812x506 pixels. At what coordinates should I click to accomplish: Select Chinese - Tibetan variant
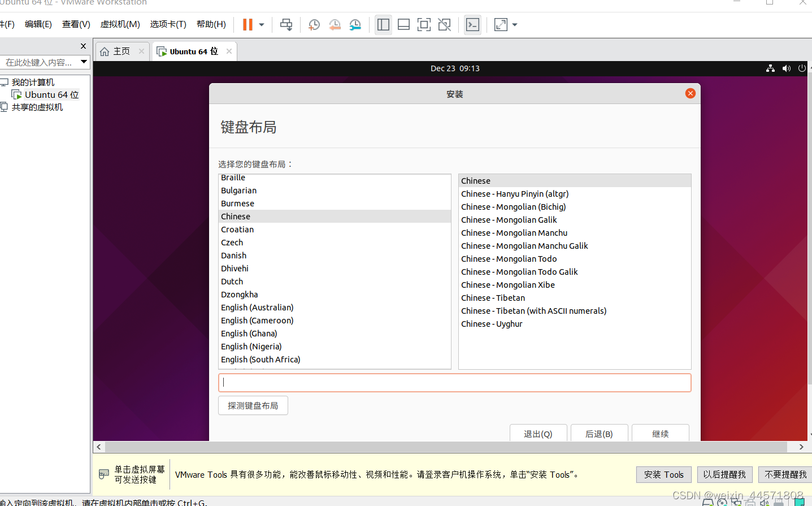point(575,298)
